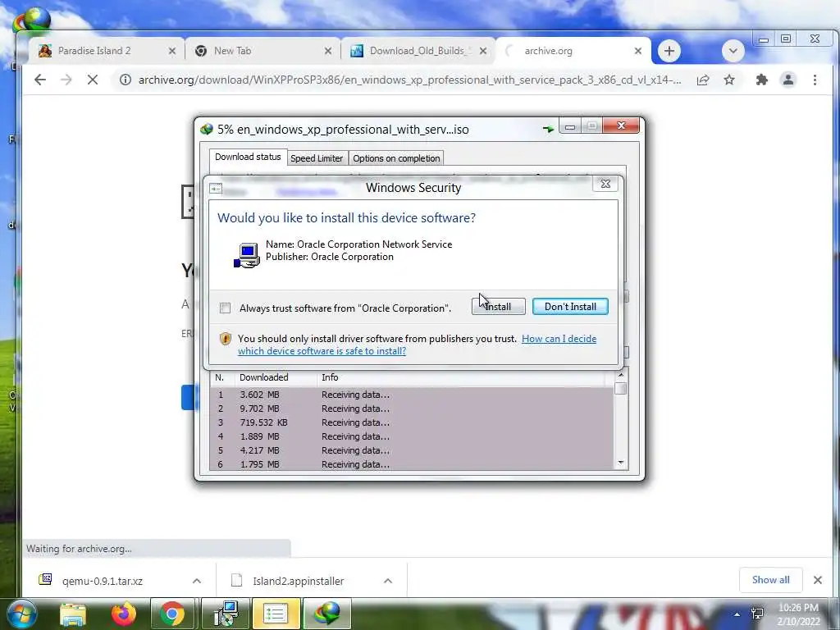The height and width of the screenshot is (630, 840).
Task: Select connection row 3 with 719.532 KB
Action: [412, 422]
